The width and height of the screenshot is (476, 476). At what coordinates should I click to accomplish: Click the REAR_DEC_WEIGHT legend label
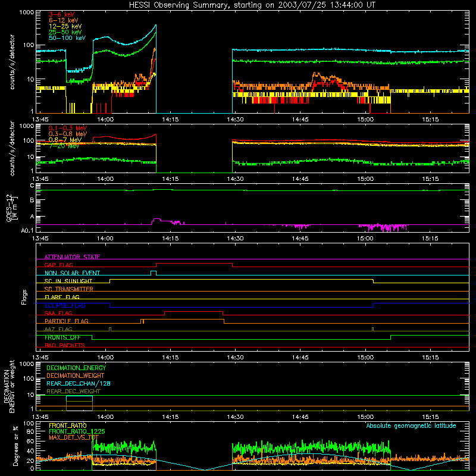point(73,392)
